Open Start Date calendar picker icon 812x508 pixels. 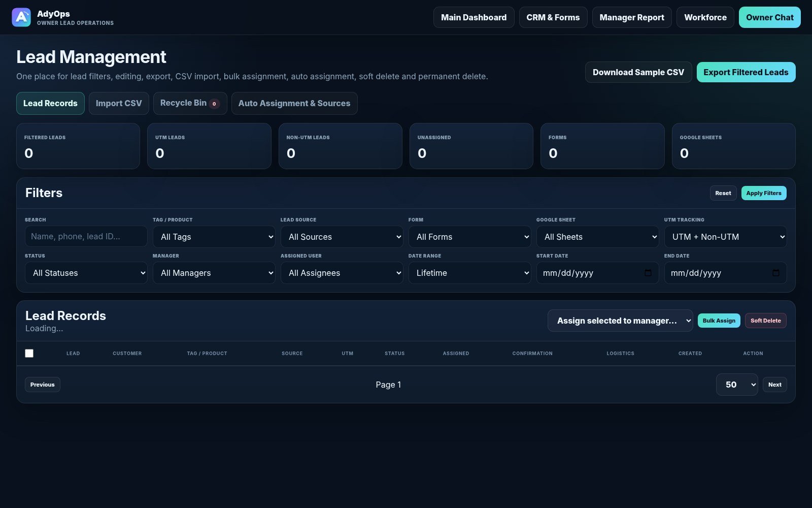click(648, 273)
